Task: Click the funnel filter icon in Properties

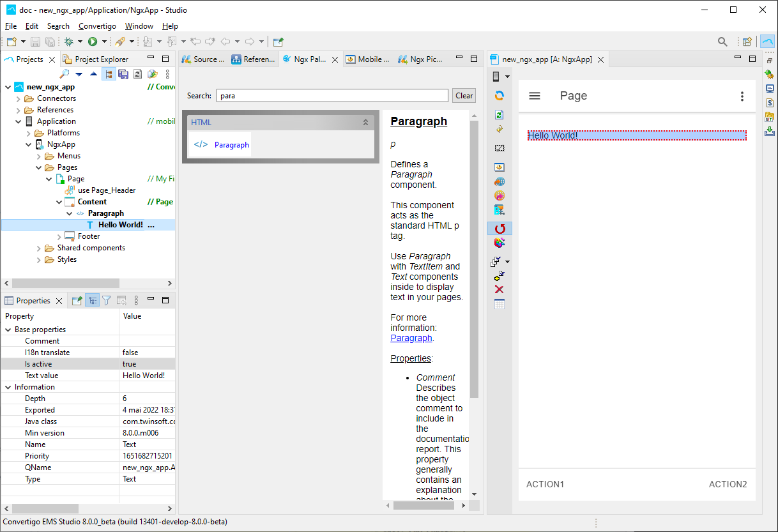Action: tap(107, 300)
